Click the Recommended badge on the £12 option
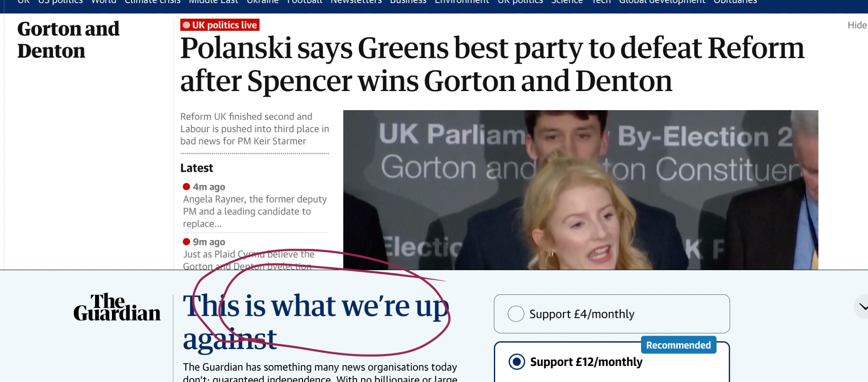Viewport: 868px width, 382px height. (x=678, y=345)
